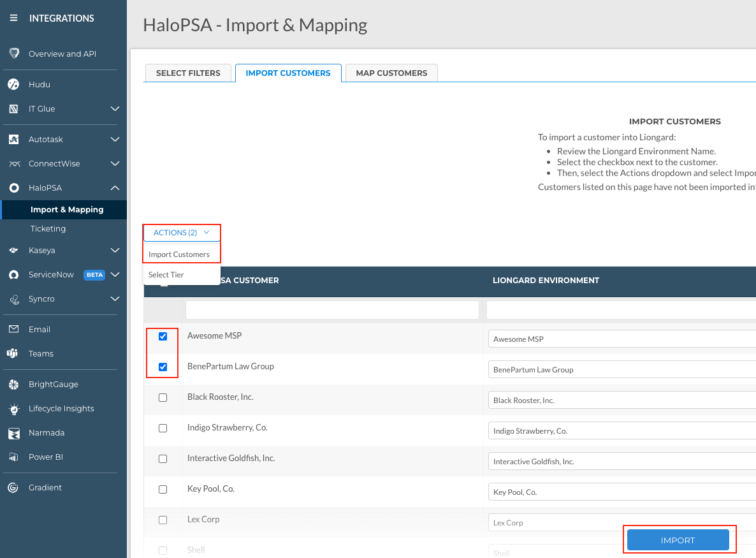The image size is (756, 558).
Task: Click the Syncro sidebar icon
Action: (15, 299)
